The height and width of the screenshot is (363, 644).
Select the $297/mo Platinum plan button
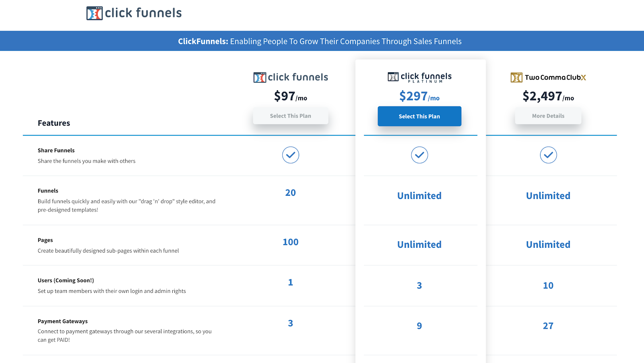(x=419, y=116)
